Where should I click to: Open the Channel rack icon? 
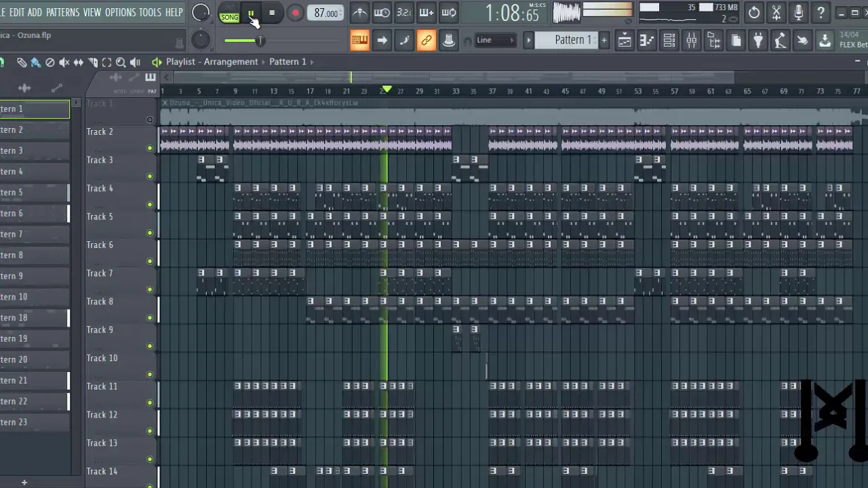tap(669, 41)
